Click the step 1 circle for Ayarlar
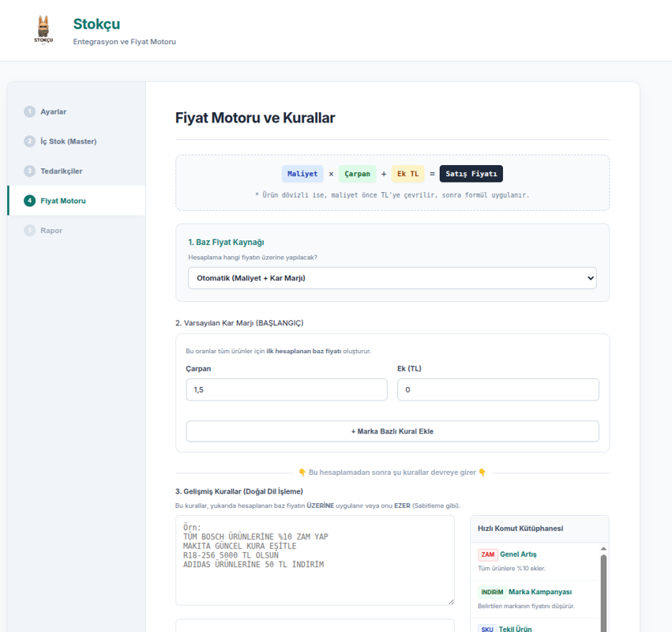672x632 pixels. [x=29, y=112]
